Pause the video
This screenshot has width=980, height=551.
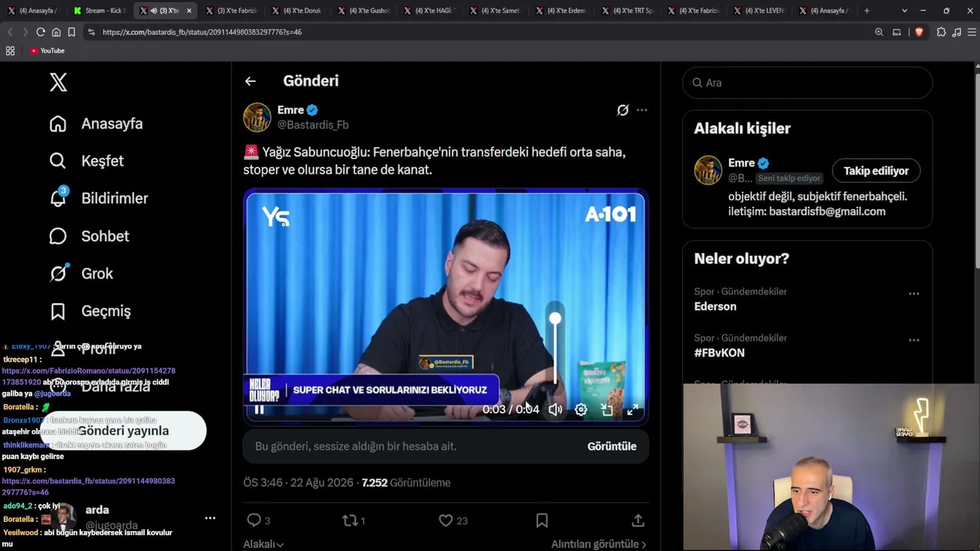260,409
